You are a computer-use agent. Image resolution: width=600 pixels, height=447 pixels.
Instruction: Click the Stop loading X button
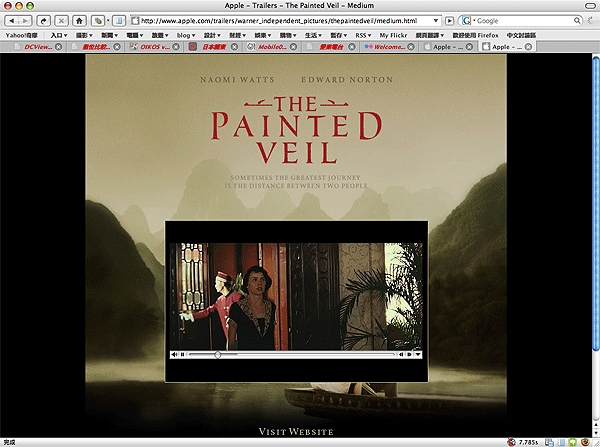[62, 21]
